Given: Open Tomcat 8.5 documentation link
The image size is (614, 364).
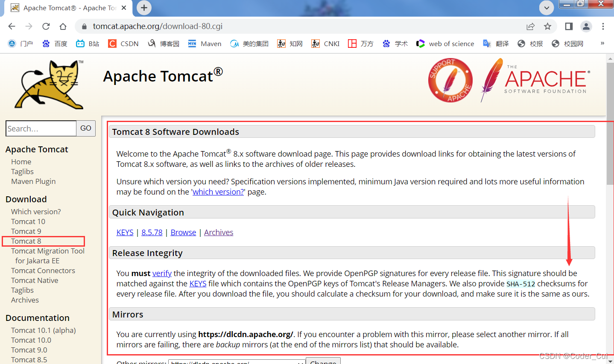Looking at the screenshot, I should pos(29,360).
